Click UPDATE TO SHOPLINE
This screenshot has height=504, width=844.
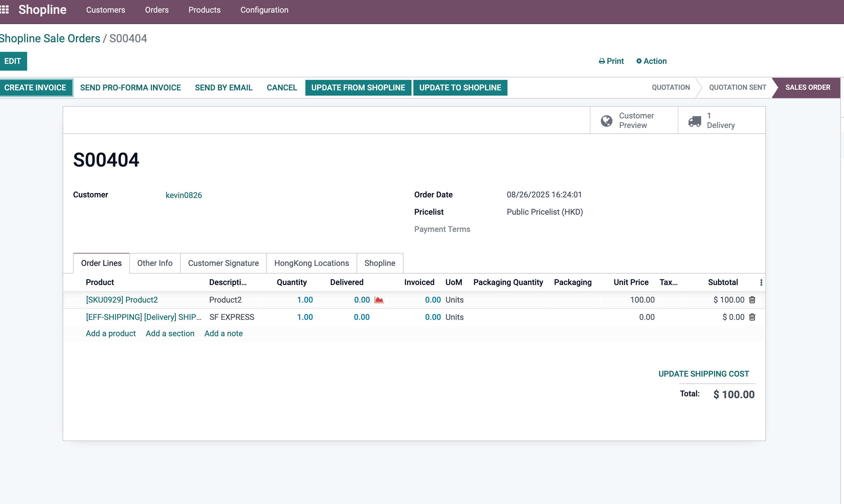tap(460, 88)
